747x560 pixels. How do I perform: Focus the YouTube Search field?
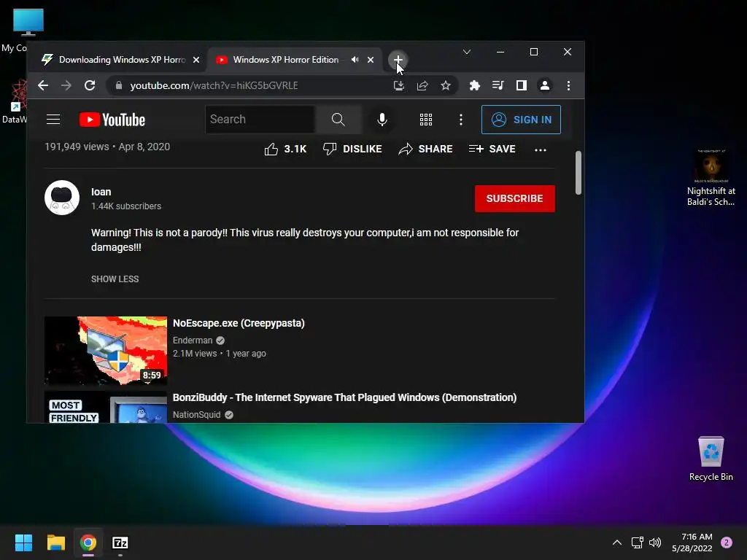(260, 120)
